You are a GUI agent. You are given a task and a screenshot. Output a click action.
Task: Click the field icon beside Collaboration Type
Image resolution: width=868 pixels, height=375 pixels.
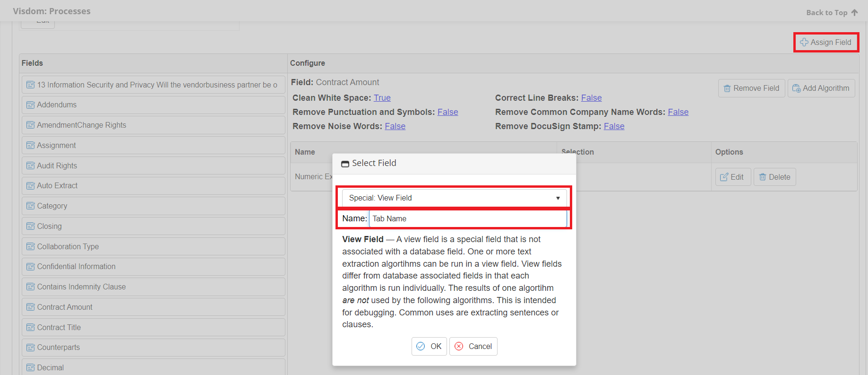click(x=31, y=246)
